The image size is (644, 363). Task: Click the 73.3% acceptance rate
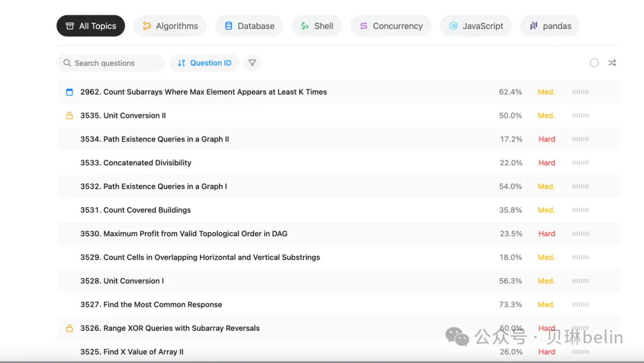(510, 304)
